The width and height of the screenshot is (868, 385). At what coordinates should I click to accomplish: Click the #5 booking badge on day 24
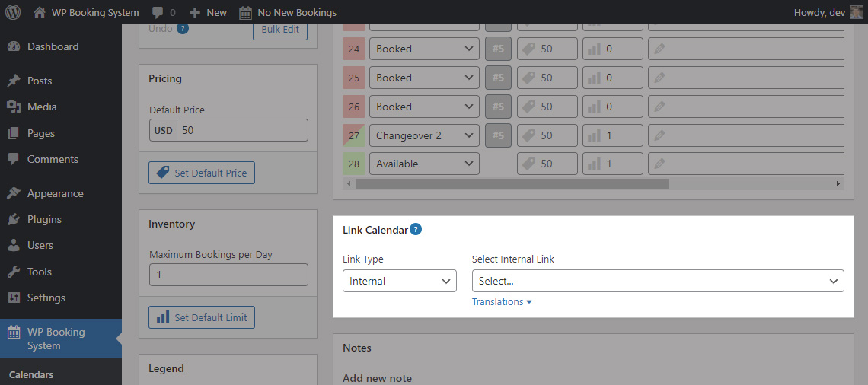click(498, 49)
